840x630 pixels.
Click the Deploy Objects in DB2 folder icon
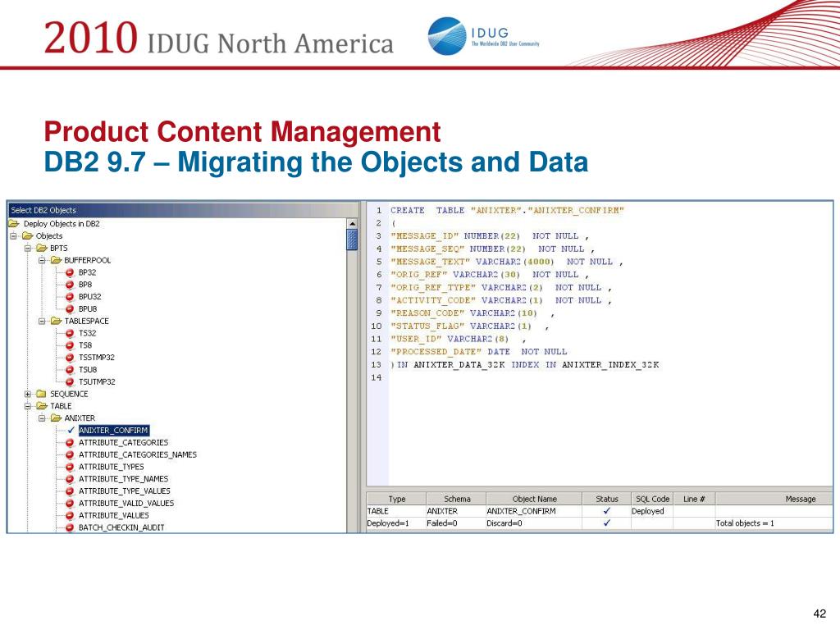click(x=14, y=224)
